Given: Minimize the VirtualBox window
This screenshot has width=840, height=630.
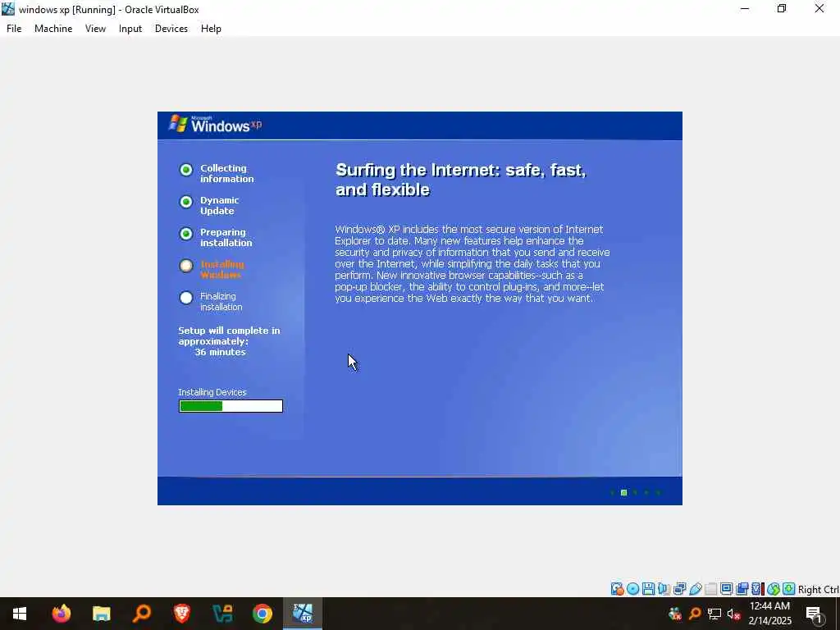Looking at the screenshot, I should (745, 9).
